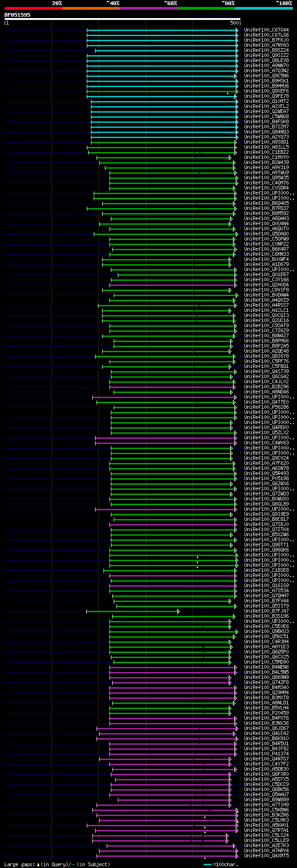This screenshot has width=297, height=868.
Task: Select label UniRef100_A9S8D1
Action: pyautogui.click(x=266, y=142)
